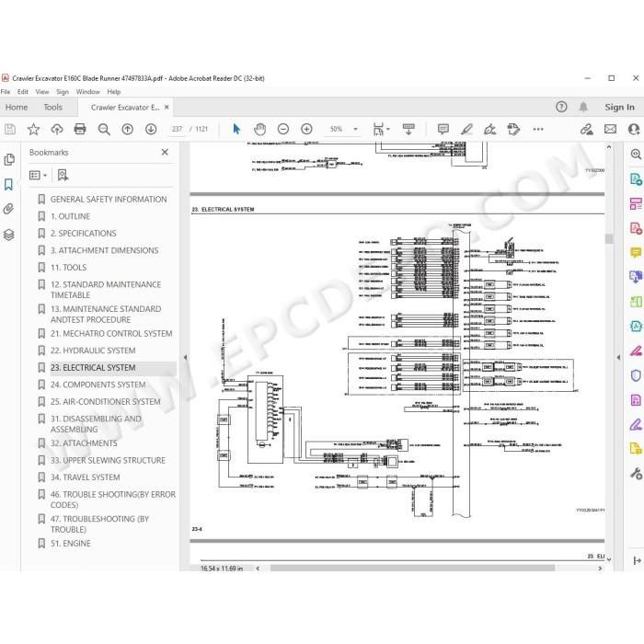Viewport: 644px width, 644px height.
Task: Open the View menu
Action: pyautogui.click(x=42, y=92)
